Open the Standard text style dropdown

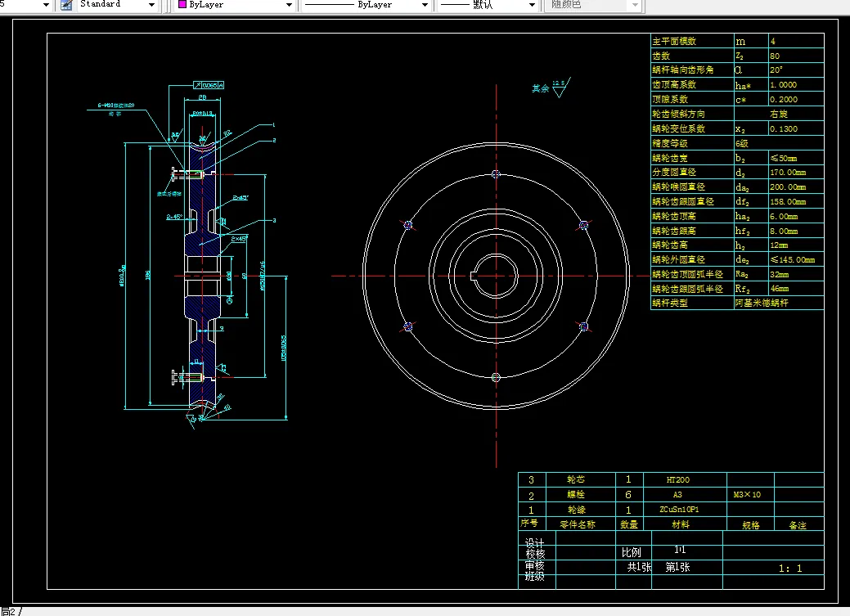click(151, 5)
